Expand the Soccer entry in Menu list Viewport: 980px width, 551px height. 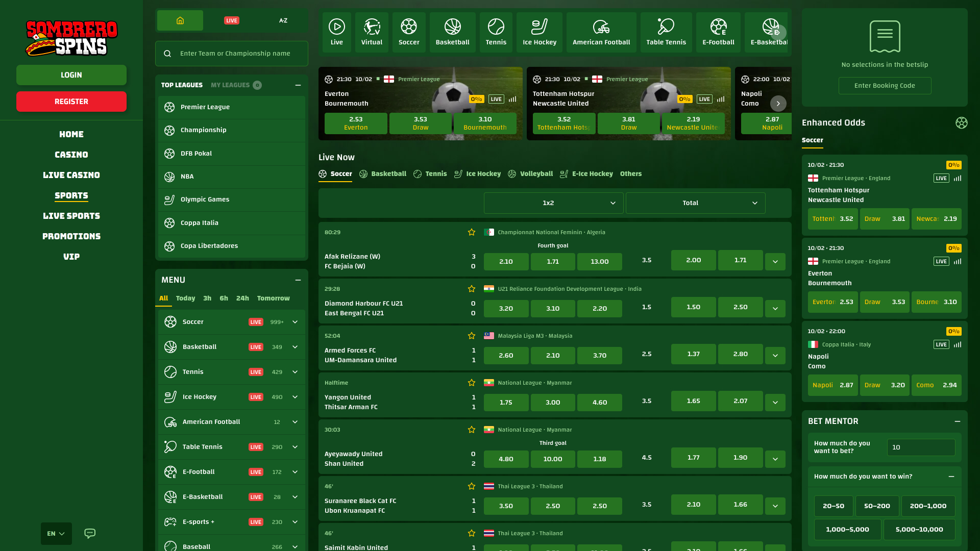(295, 322)
